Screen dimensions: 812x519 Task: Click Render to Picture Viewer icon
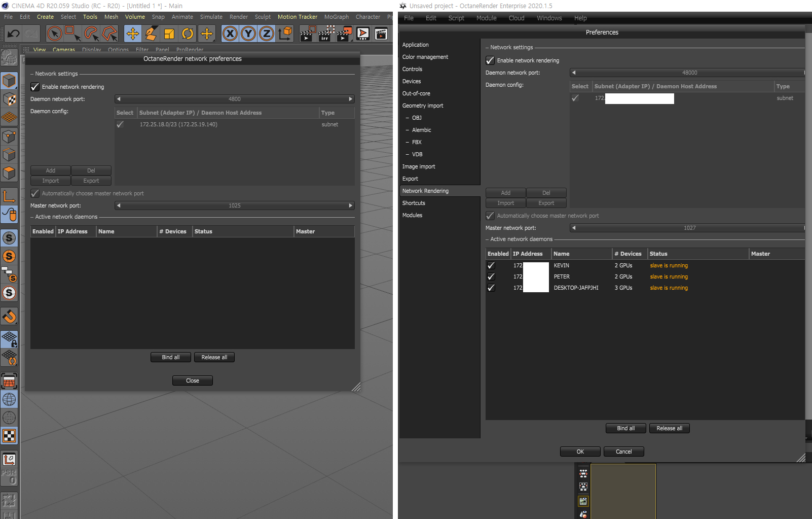coord(344,34)
